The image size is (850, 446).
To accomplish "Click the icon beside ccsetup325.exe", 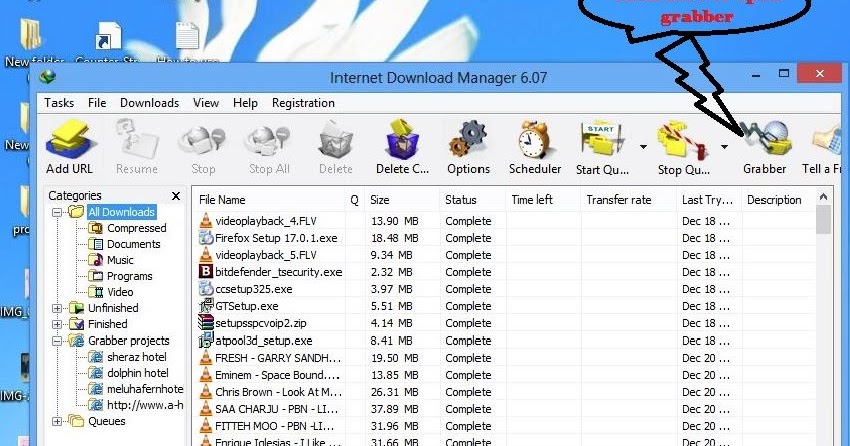I will 205,288.
